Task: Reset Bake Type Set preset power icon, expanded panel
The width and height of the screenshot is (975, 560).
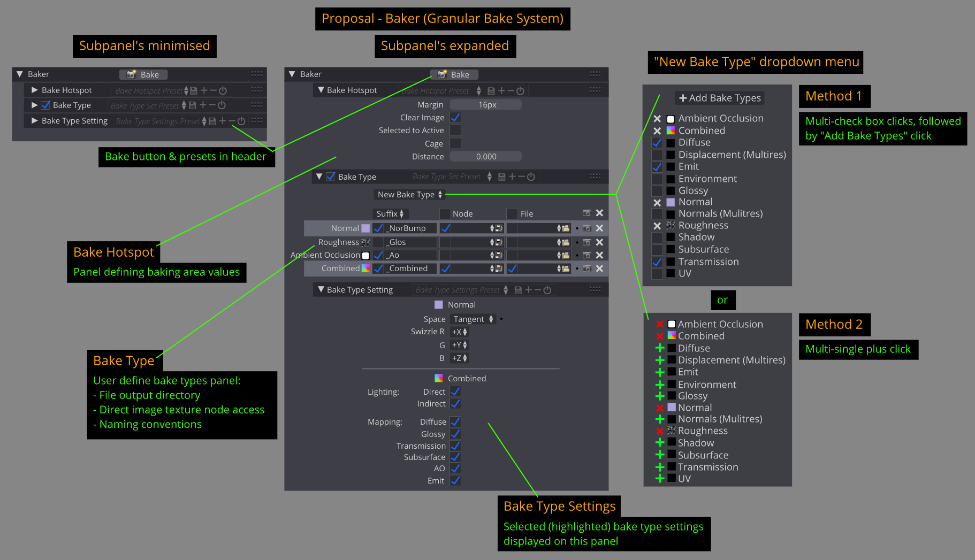Action: click(531, 177)
